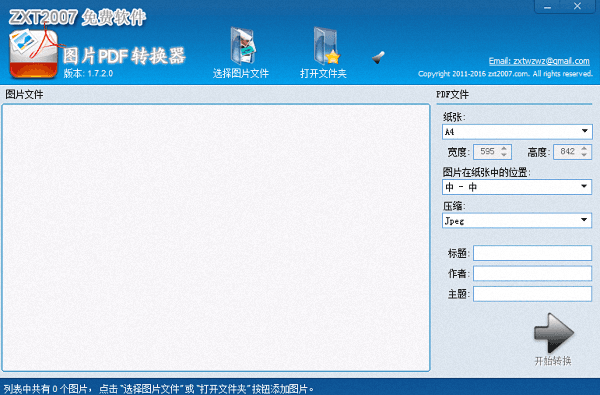This screenshot has height=395, width=600.
Task: Focus the 标题 title input field
Action: (532, 253)
